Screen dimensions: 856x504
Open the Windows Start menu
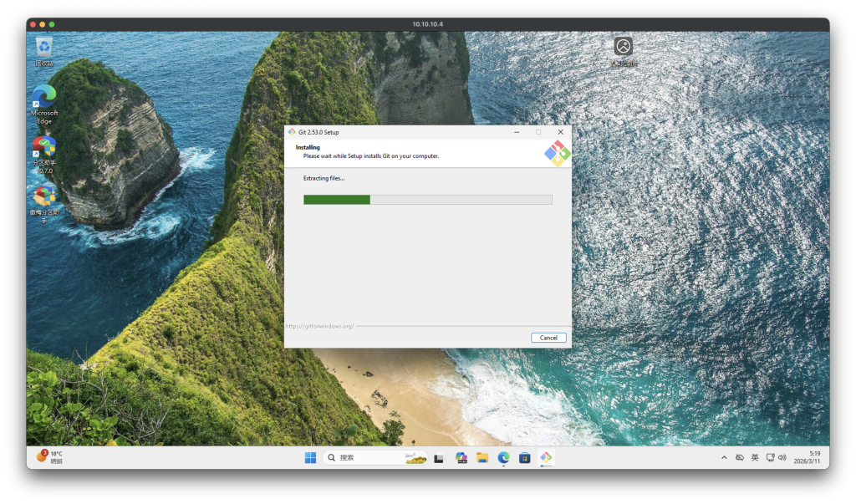tap(310, 457)
